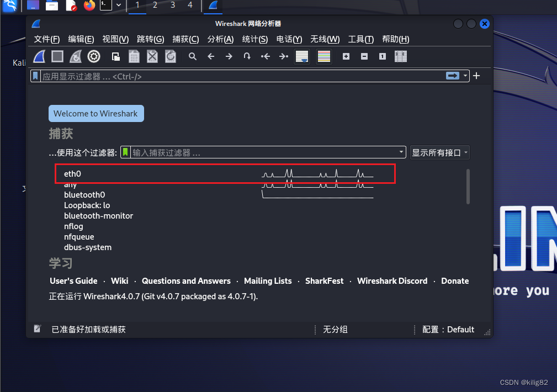This screenshot has width=557, height=392.
Task: Open the 捕获(C) menu
Action: [186, 39]
